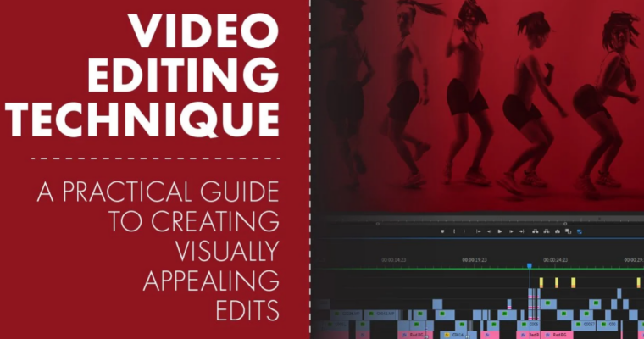644x339 pixels.
Task: Click the Go to Out point icon
Action: point(522,231)
